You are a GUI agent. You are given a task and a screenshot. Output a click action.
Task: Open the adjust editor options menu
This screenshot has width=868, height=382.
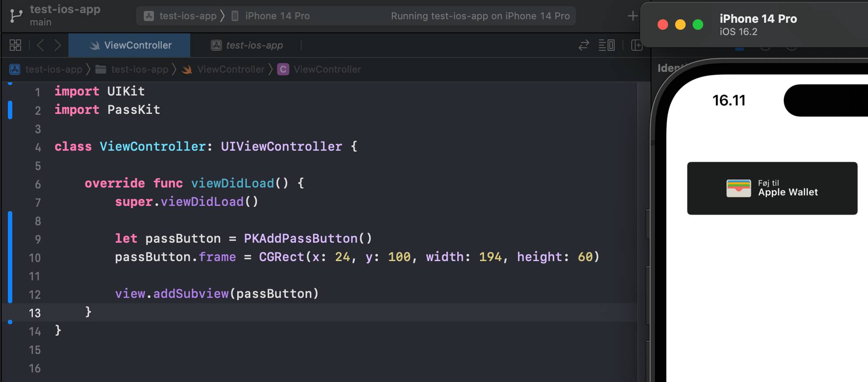coord(606,45)
